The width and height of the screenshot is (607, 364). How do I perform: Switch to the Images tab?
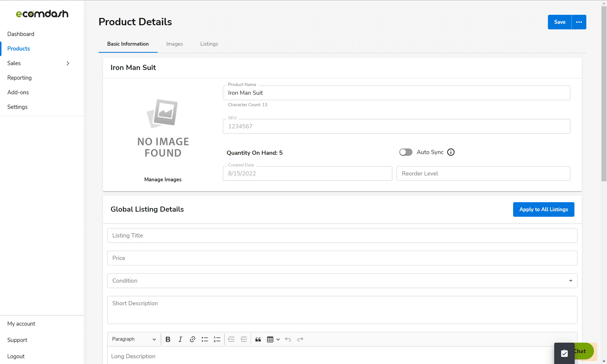click(x=175, y=44)
